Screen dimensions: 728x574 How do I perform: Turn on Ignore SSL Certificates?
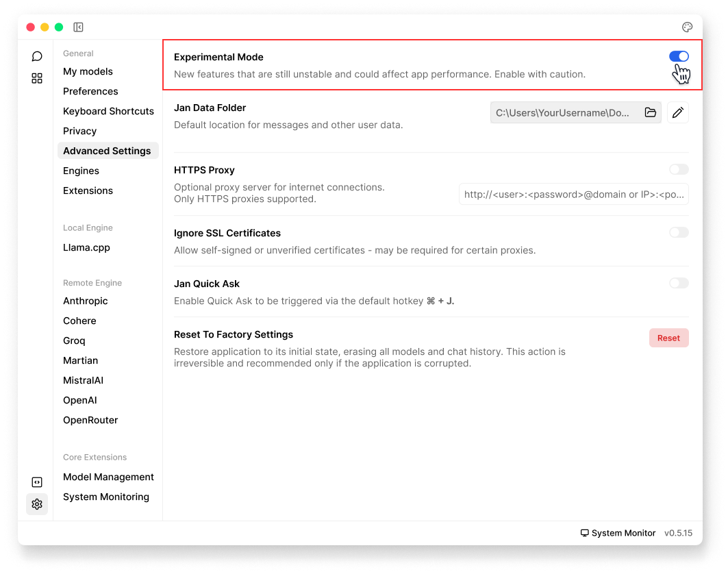(679, 233)
